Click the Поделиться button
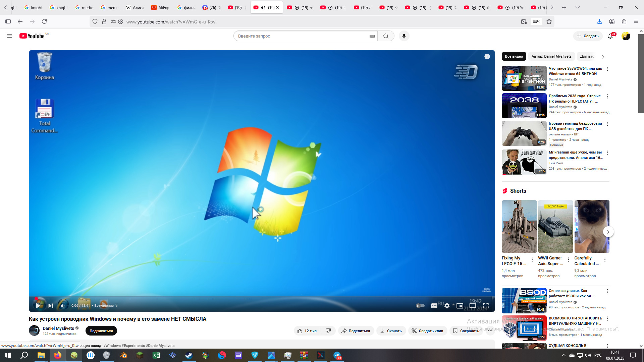644x362 pixels. 356,330
